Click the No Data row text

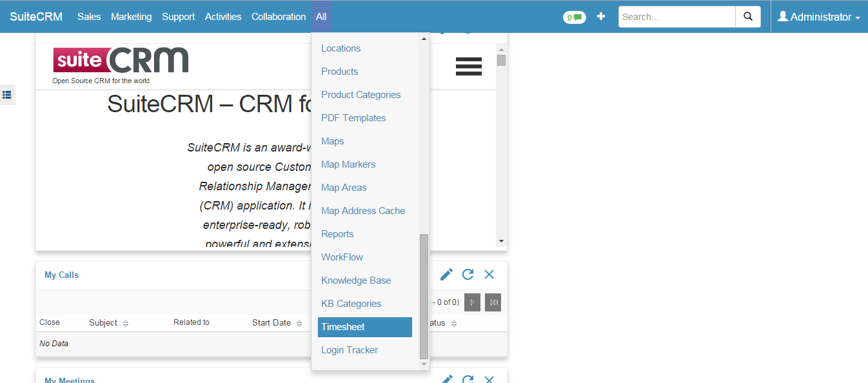click(54, 344)
